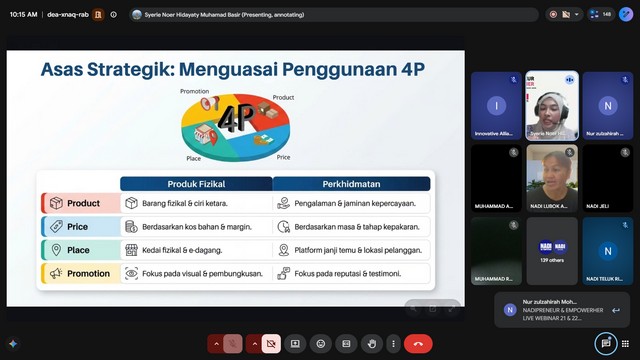Open the three-dot more options menu
This screenshot has height=360, width=640.
(x=393, y=344)
